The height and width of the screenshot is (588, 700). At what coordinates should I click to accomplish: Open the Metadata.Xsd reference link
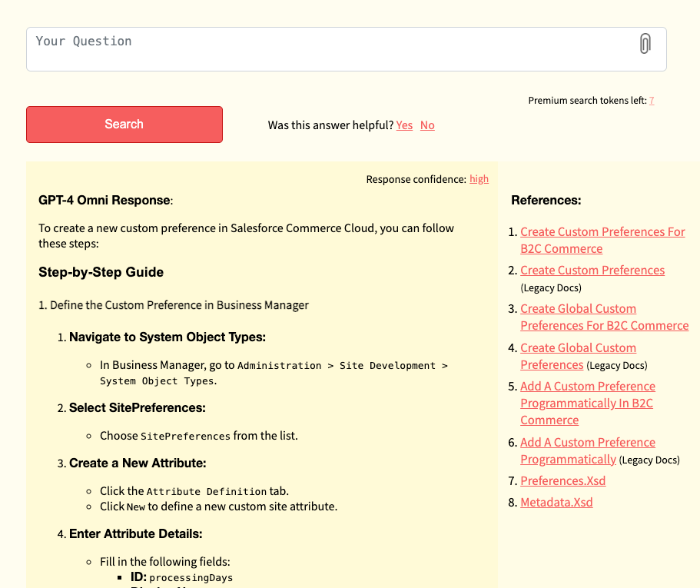point(556,503)
